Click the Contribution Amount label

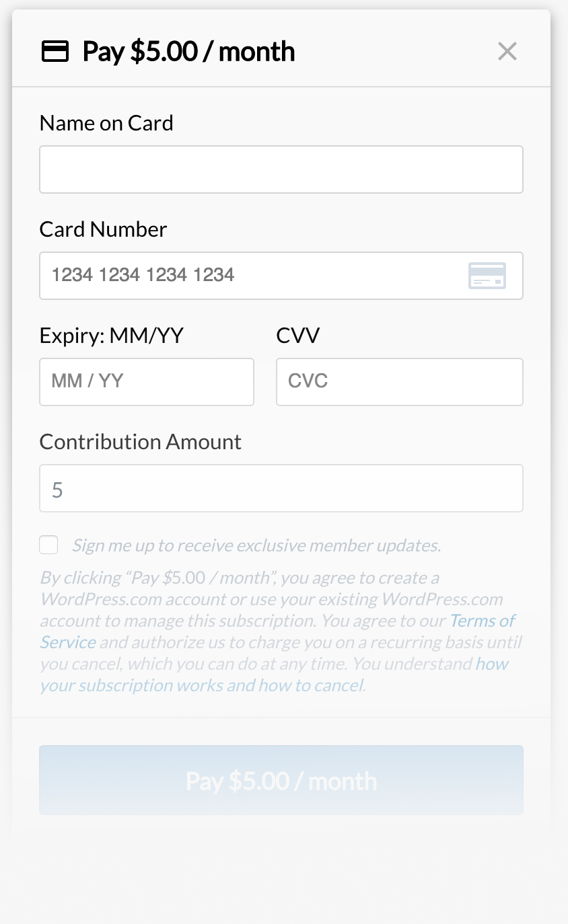140,442
